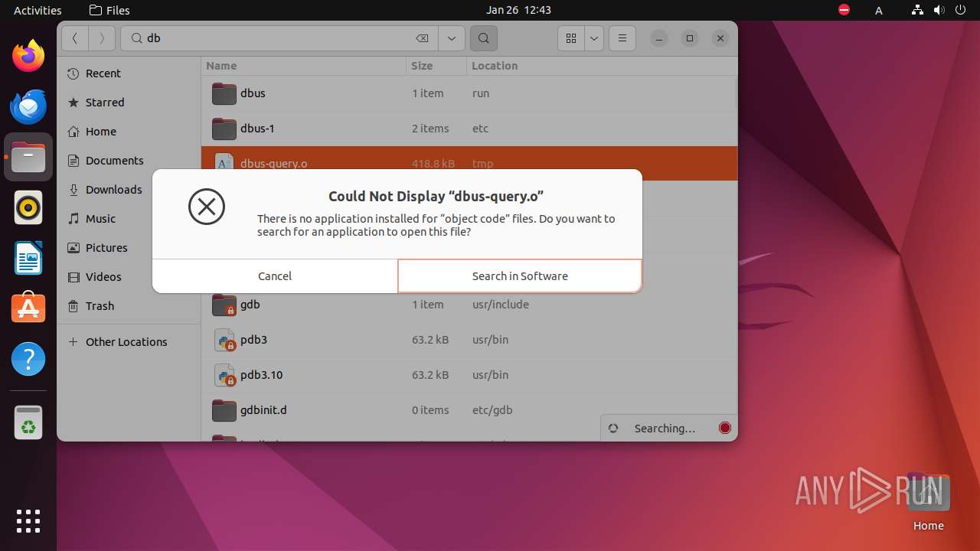The height and width of the screenshot is (551, 980).
Task: Launch LibreOffice Writer from the dock
Action: [x=28, y=258]
